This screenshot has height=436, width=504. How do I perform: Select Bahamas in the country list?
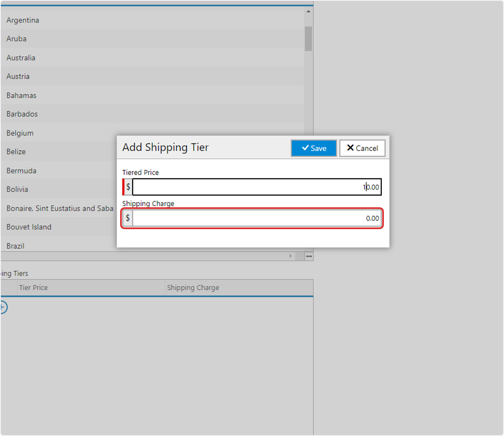click(152, 95)
